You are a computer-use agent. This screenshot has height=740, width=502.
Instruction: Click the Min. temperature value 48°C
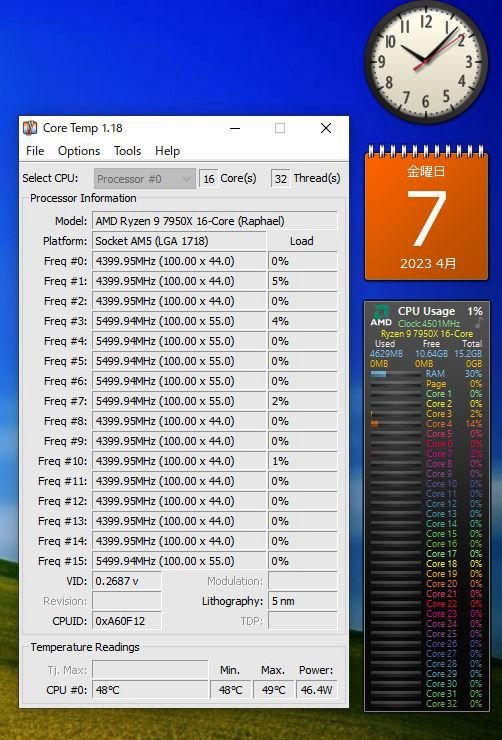coord(230,690)
